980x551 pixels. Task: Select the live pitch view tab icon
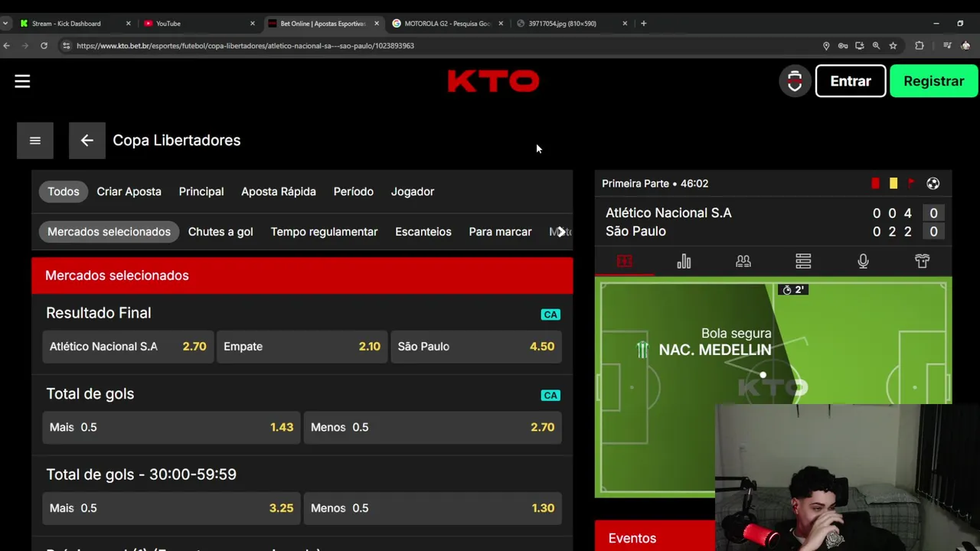[x=625, y=262]
